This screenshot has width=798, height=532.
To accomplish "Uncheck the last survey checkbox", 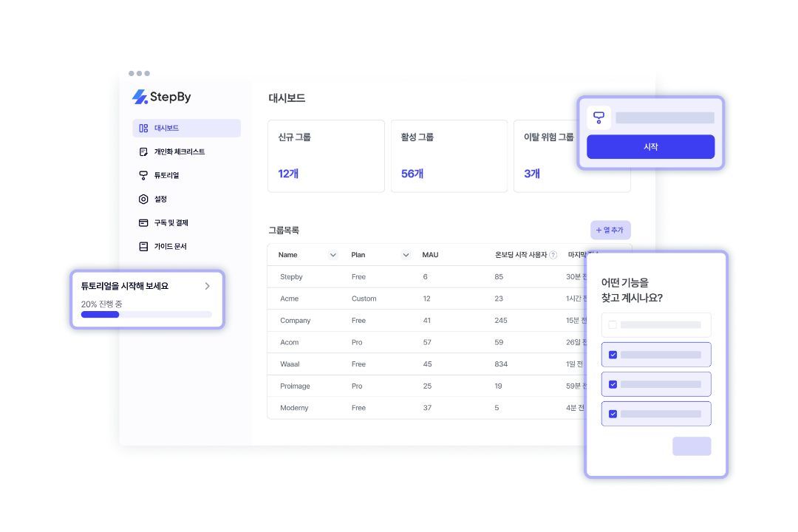I will pyautogui.click(x=613, y=414).
